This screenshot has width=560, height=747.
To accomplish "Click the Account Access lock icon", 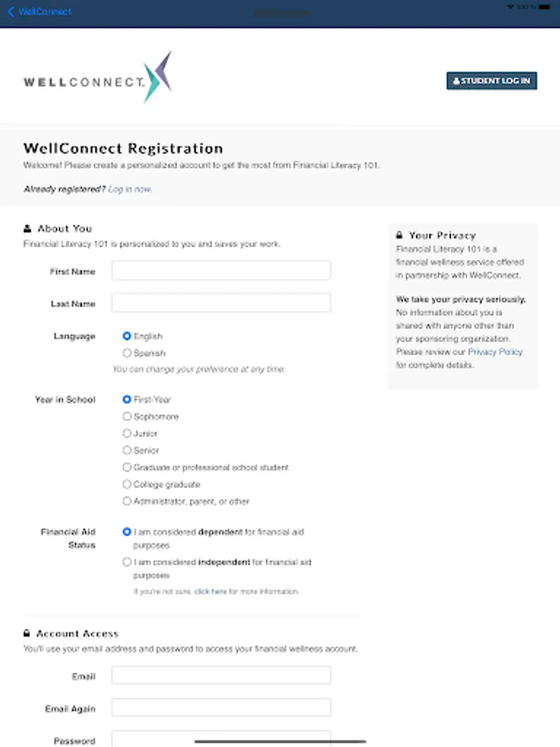I will [27, 633].
